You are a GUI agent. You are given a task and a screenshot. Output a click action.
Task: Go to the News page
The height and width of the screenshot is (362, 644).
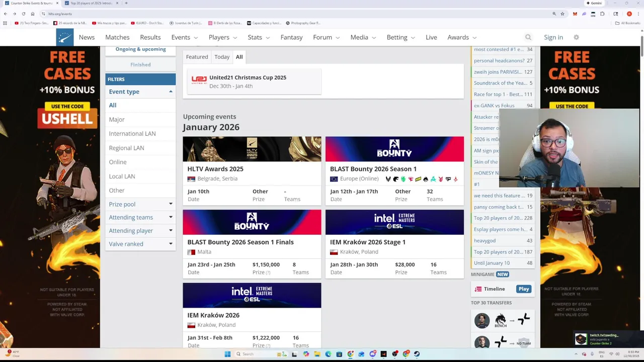[x=87, y=37]
